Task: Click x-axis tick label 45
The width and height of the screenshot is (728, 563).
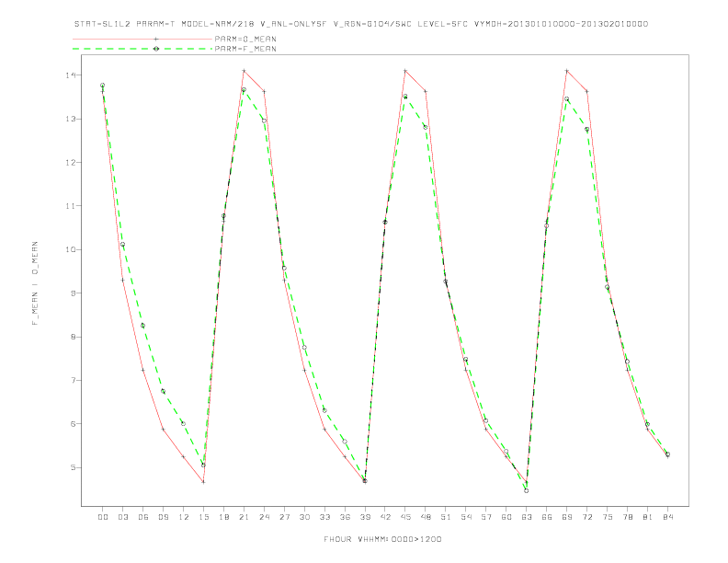Action: (x=405, y=517)
